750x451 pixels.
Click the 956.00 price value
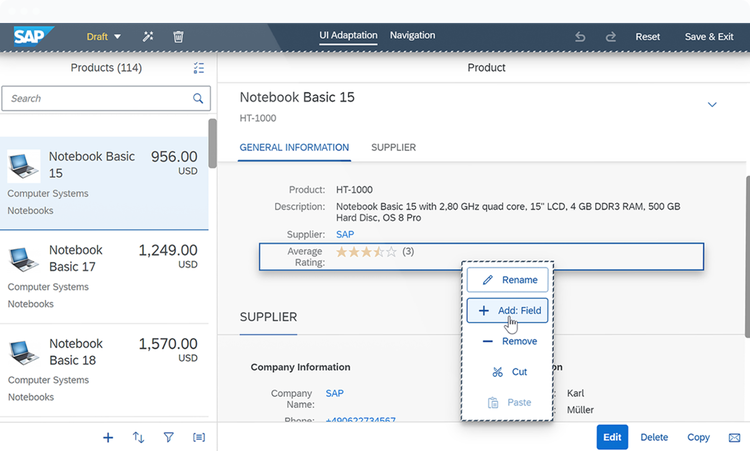174,156
